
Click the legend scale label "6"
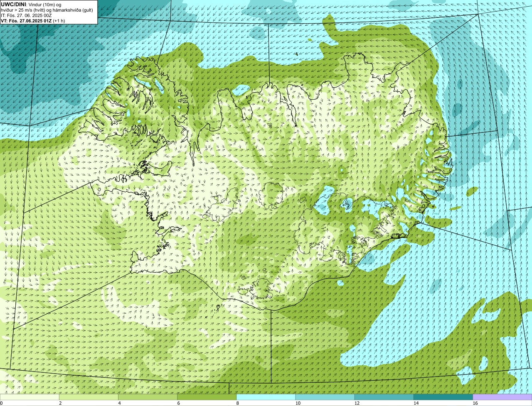(178, 403)
